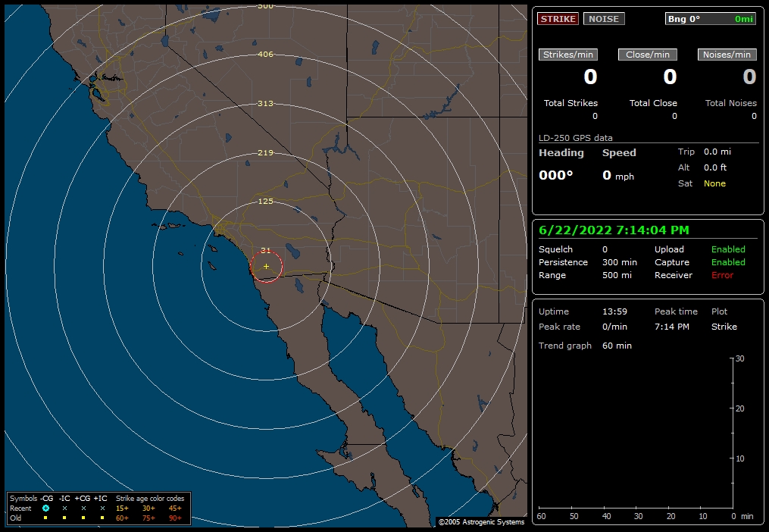Click the Old -CG yellow square in legend
This screenshot has height=532, width=769.
point(45,518)
